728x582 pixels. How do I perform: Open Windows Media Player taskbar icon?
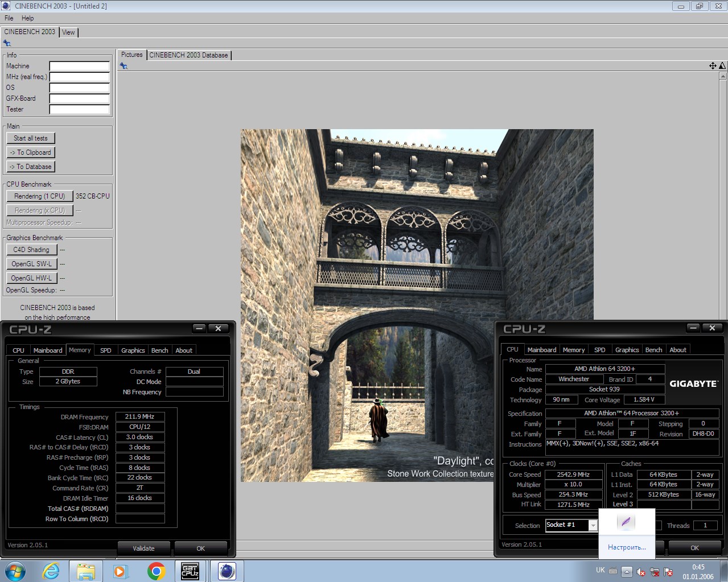point(121,571)
